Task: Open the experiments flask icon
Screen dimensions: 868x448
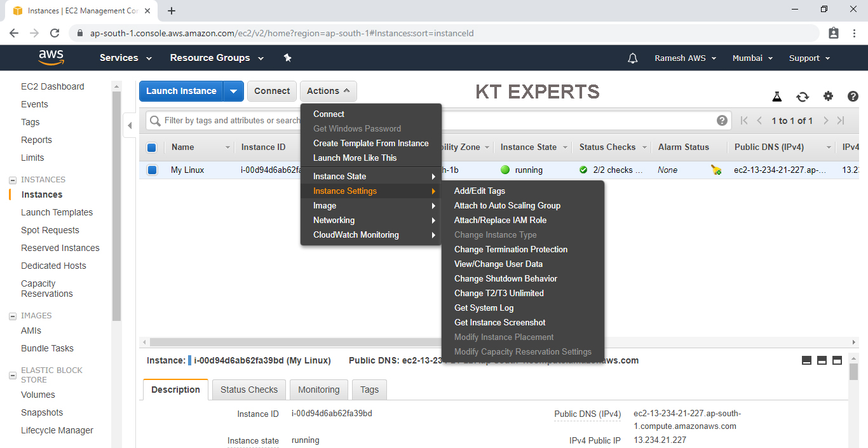Action: 776,97
